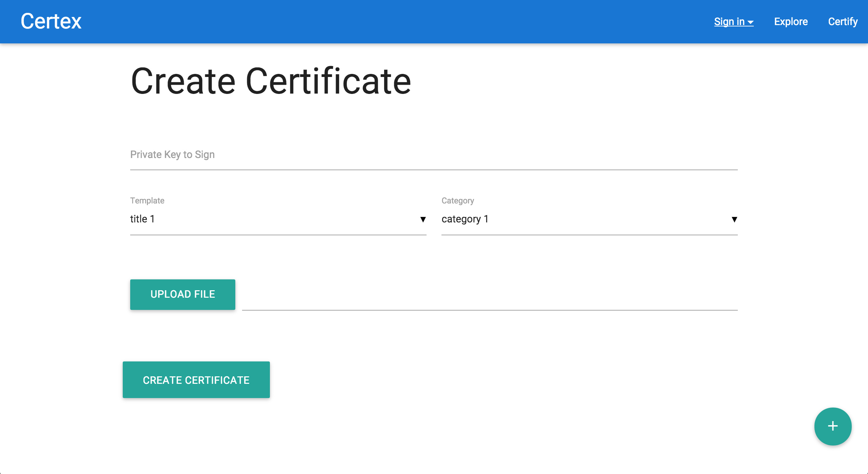Go to the Explore page
The image size is (868, 474).
(791, 22)
